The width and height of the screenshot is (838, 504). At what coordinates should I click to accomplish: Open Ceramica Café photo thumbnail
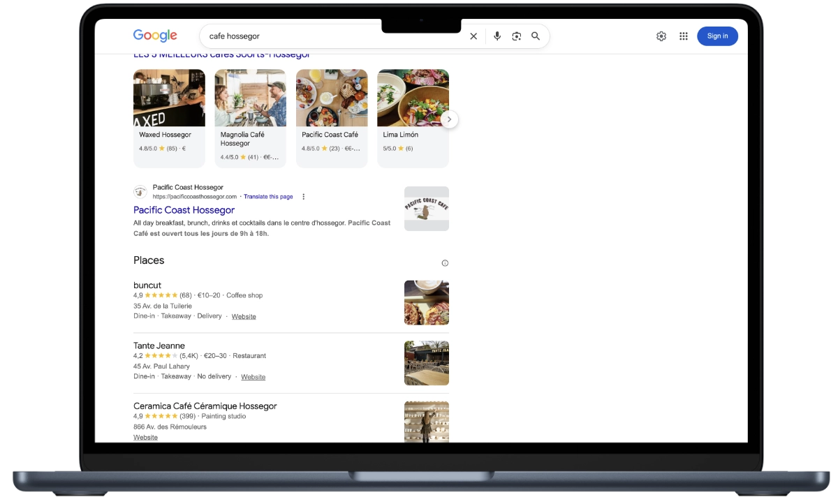(x=427, y=422)
